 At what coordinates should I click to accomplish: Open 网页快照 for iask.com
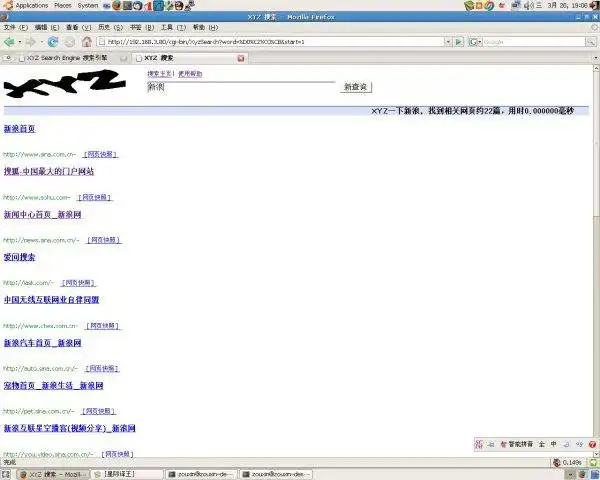pyautogui.click(x=78, y=283)
